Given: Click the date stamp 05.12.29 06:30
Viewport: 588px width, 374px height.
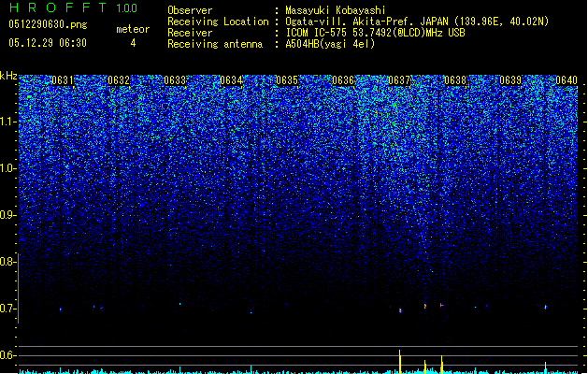Looking at the screenshot, I should pyautogui.click(x=48, y=43).
